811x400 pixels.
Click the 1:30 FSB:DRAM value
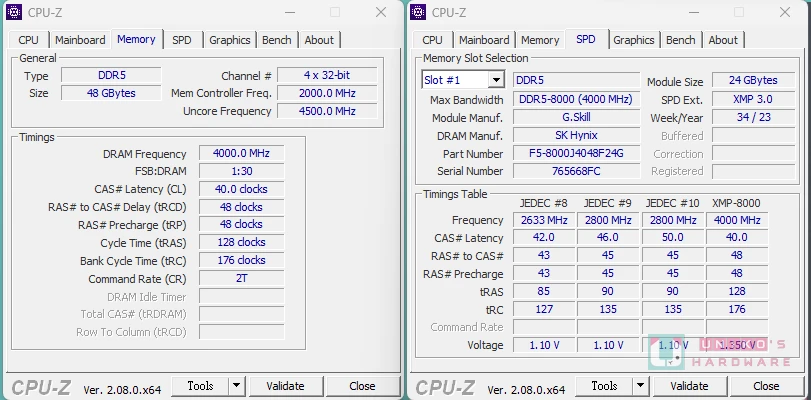point(242,171)
